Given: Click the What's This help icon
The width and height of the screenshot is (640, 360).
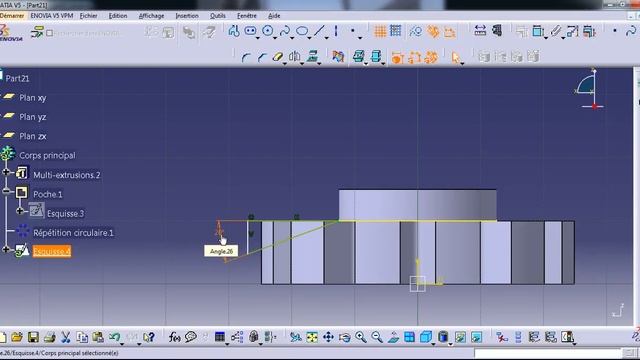Looking at the screenshot, I should pyautogui.click(x=149, y=337).
